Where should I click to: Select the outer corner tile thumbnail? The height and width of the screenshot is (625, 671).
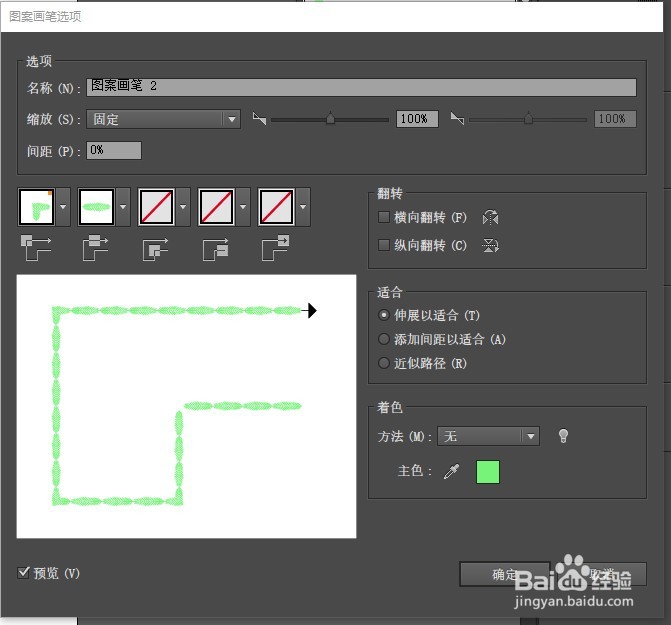coord(36,207)
